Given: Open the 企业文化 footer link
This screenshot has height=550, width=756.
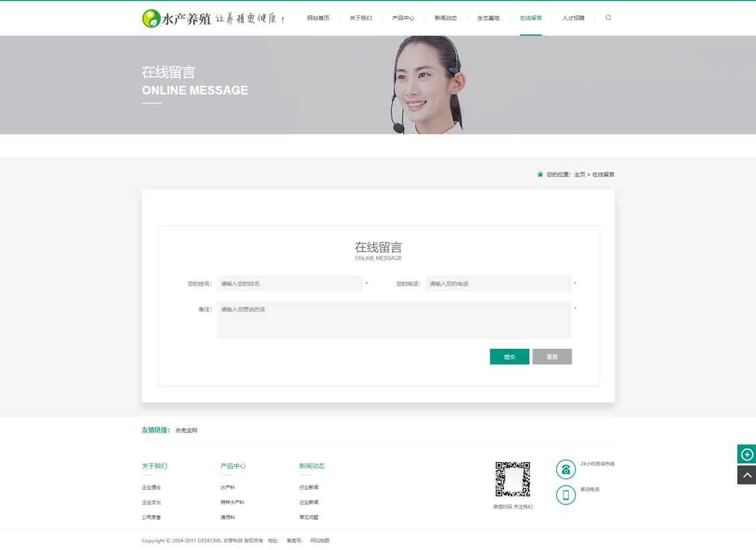Looking at the screenshot, I should (x=151, y=502).
